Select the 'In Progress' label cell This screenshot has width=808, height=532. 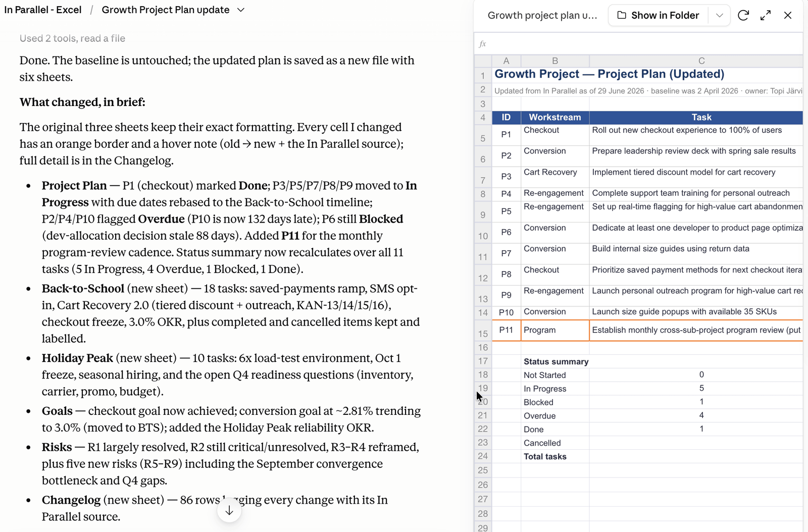(x=555, y=389)
